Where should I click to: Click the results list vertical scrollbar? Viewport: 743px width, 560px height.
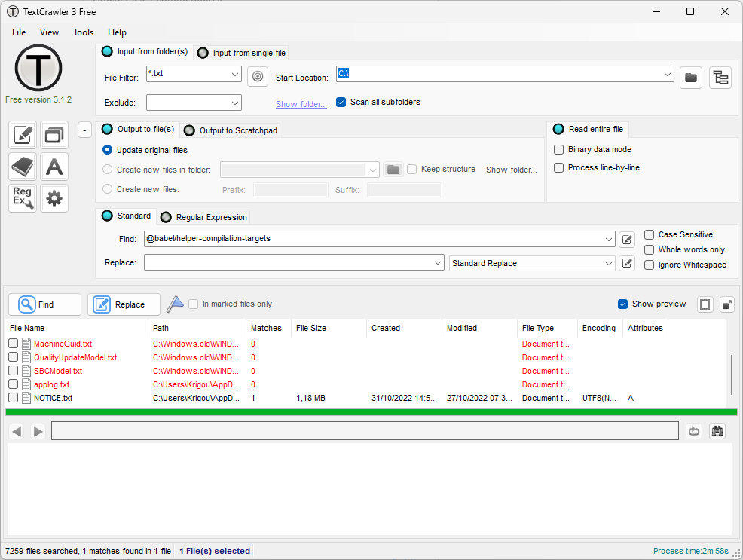[x=732, y=375]
